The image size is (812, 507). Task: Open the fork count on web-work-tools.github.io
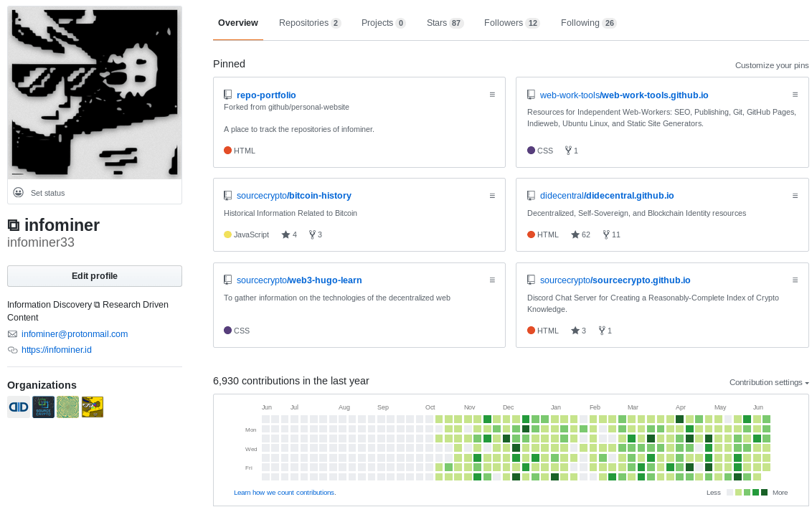click(x=572, y=151)
